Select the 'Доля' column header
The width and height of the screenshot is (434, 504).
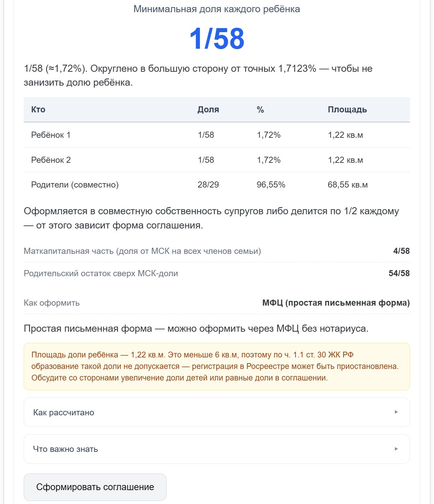[208, 109]
